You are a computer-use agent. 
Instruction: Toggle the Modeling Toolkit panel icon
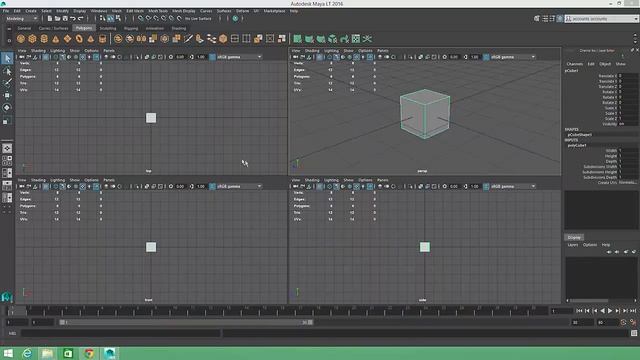(537, 18)
